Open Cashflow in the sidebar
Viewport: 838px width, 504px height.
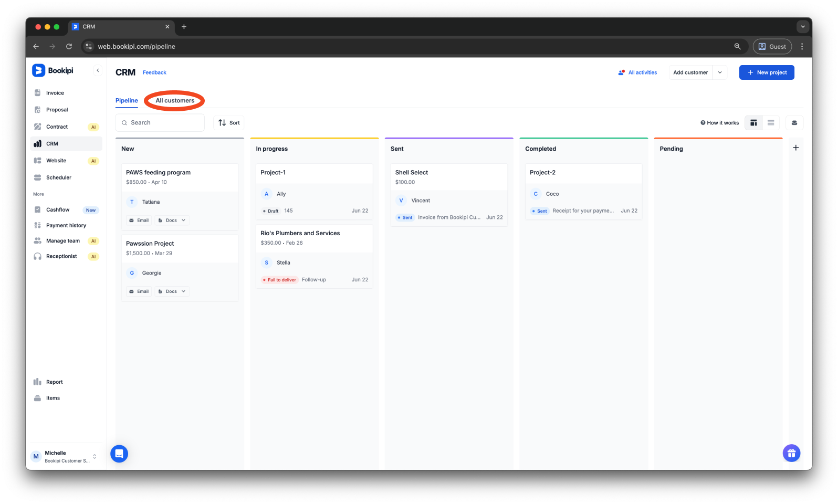click(66, 210)
